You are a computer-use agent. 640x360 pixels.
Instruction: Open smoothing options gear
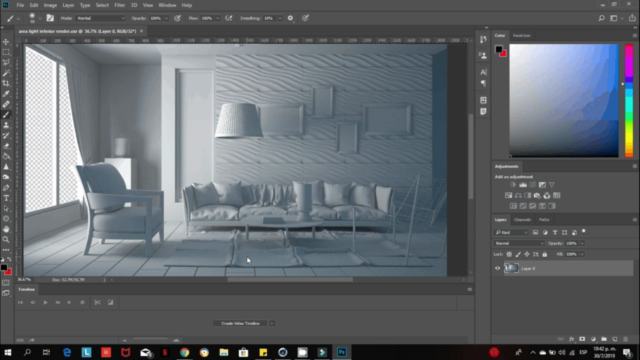[x=290, y=18]
